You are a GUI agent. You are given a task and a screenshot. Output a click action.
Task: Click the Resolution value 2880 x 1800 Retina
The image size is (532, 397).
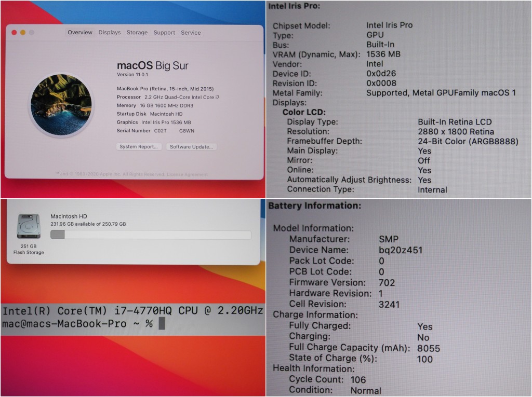(456, 131)
